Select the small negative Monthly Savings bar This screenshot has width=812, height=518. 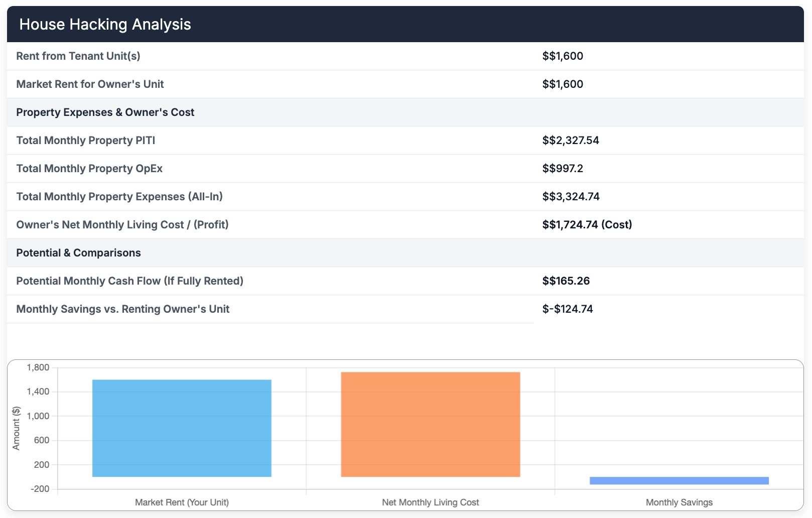[679, 481]
